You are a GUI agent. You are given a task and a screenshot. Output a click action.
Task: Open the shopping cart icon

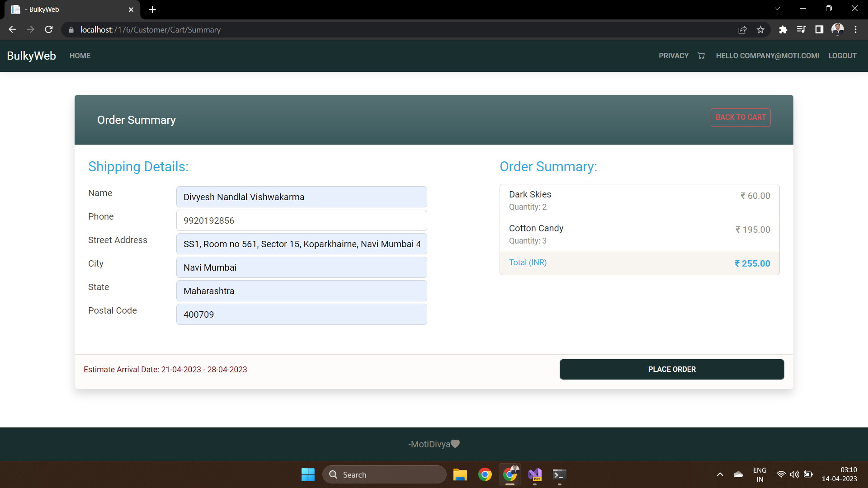click(701, 56)
